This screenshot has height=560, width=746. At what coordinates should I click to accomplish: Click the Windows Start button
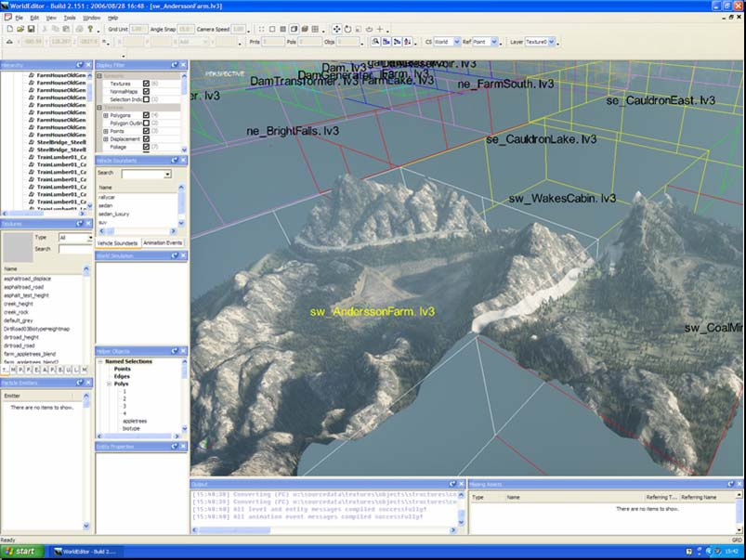coord(21,552)
